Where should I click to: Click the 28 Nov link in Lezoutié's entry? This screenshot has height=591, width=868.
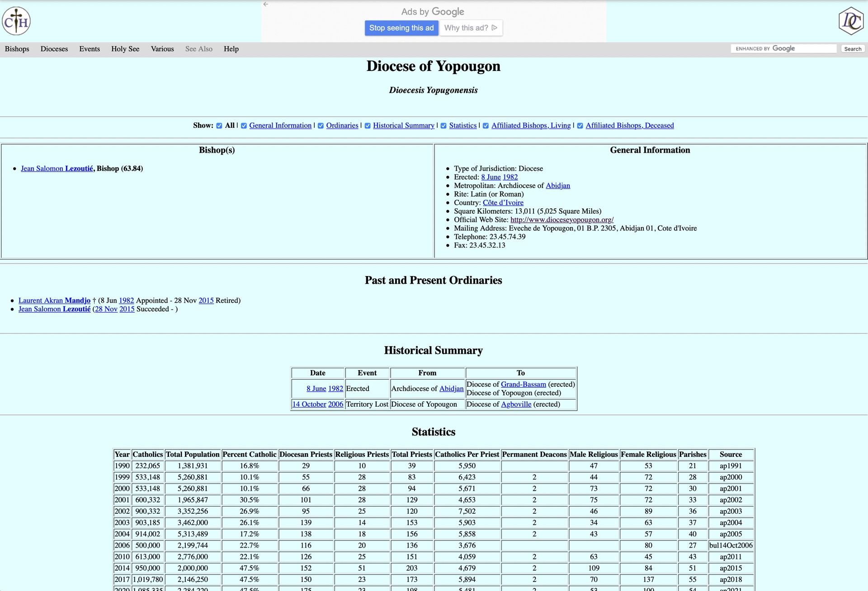click(x=106, y=309)
